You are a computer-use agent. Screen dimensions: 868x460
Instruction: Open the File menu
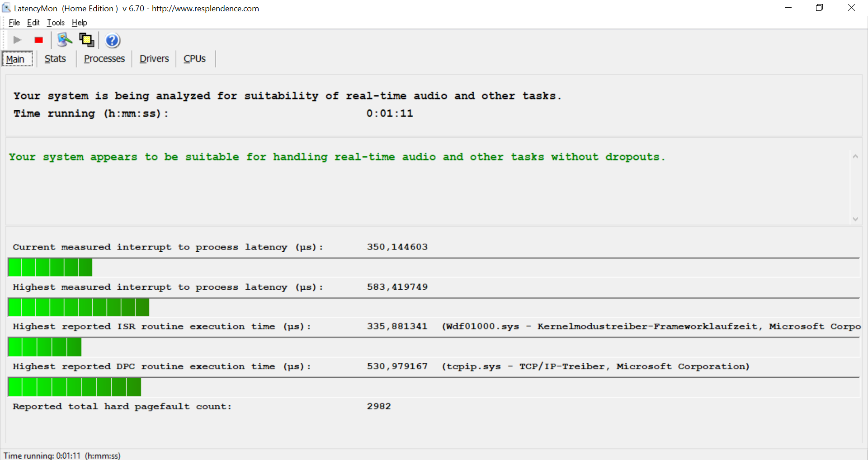pyautogui.click(x=14, y=23)
